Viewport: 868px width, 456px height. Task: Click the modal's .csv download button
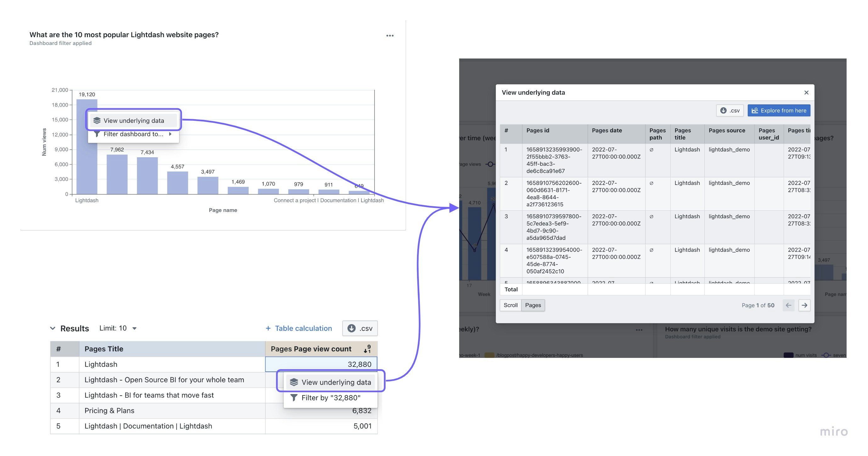point(730,110)
